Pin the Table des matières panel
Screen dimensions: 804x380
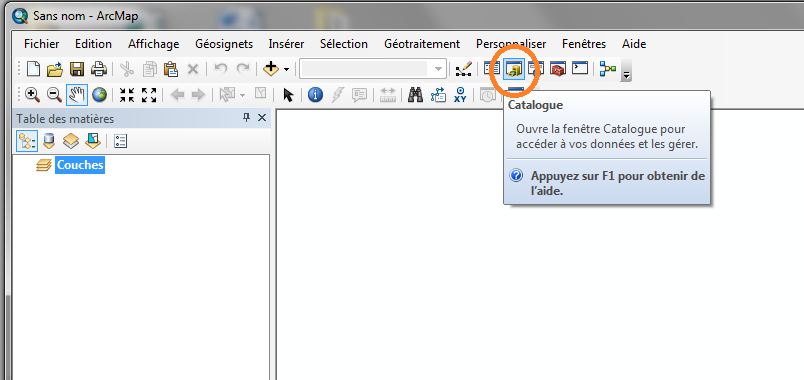pos(246,118)
